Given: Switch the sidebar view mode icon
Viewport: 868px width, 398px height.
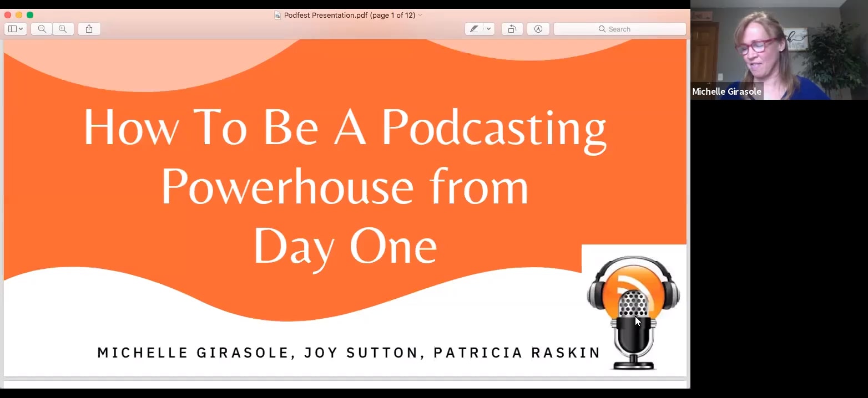Looking at the screenshot, I should [12, 29].
